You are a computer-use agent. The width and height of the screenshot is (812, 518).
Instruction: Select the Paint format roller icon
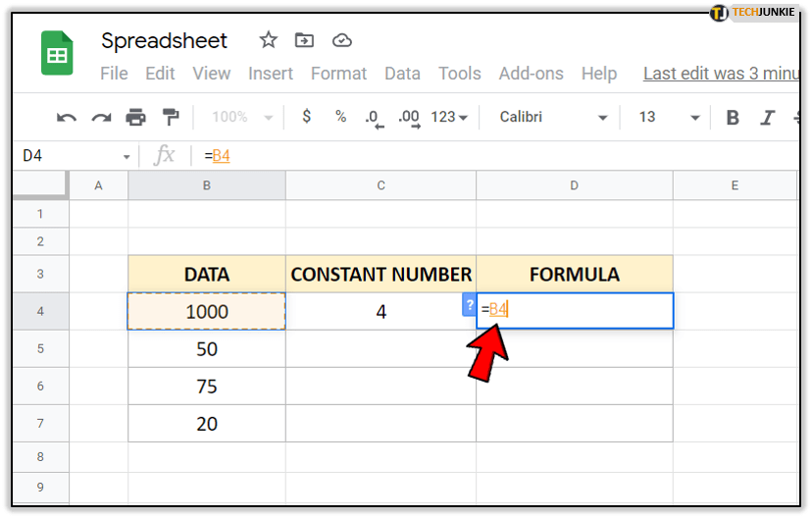pyautogui.click(x=171, y=118)
